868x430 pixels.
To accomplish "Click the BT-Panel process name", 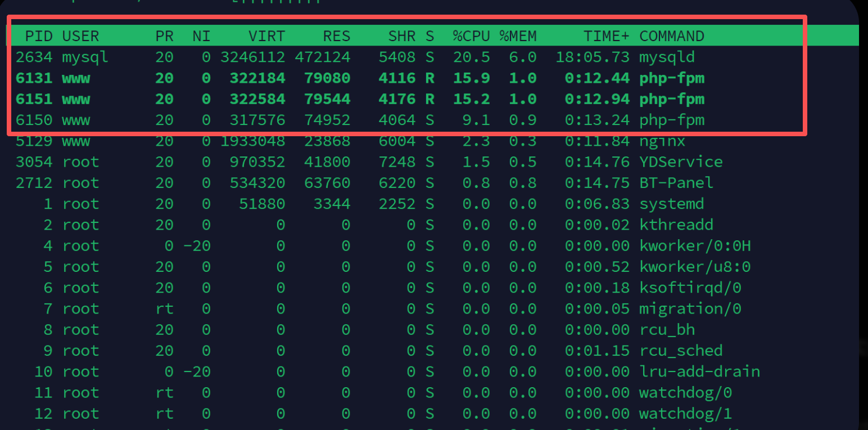I will click(x=676, y=183).
